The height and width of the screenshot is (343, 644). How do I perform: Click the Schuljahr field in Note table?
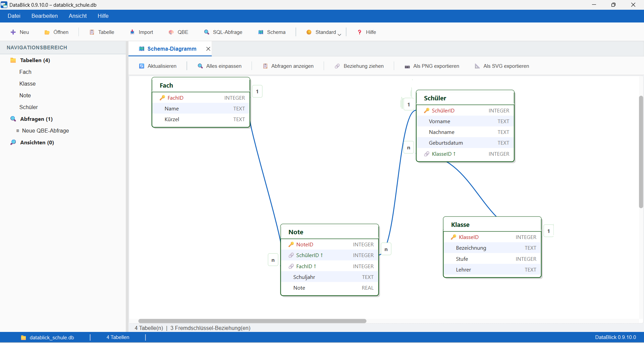[x=330, y=277]
